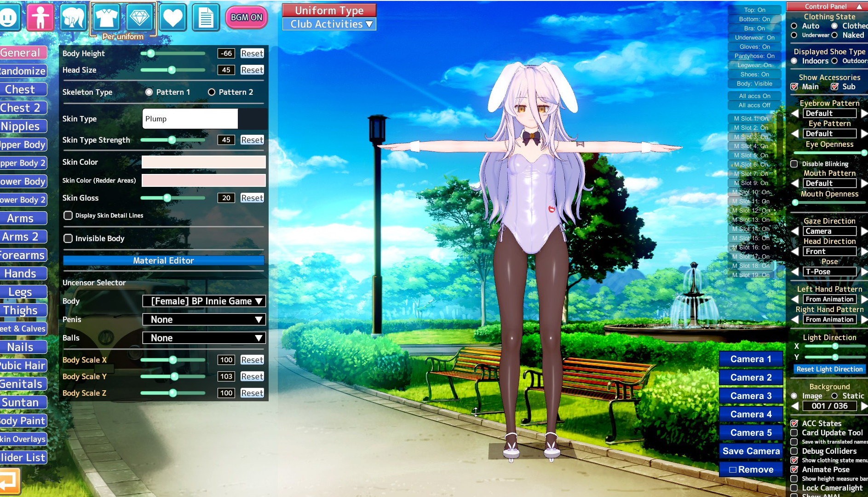Toggle the Pantyhose clothing state button
The height and width of the screenshot is (497, 868).
click(754, 56)
